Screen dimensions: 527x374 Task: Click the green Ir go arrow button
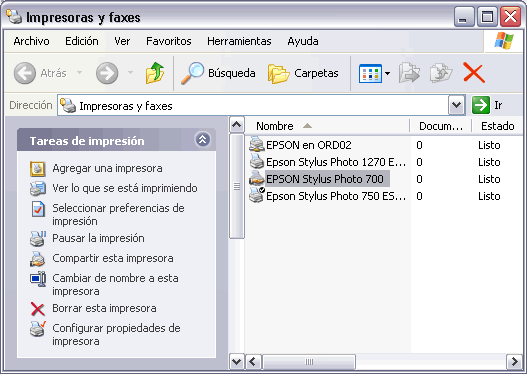[x=481, y=105]
